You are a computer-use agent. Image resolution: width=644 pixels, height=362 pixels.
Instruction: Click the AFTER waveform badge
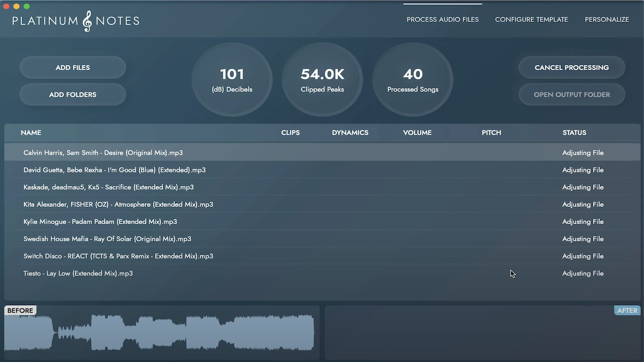(x=626, y=310)
